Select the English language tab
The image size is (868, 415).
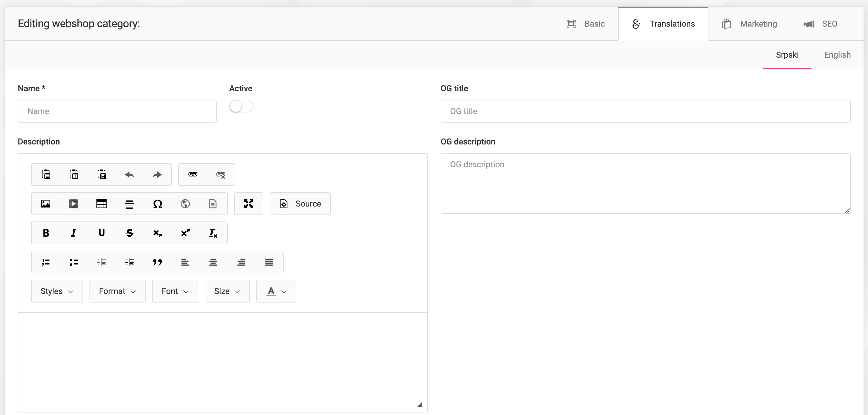[837, 55]
